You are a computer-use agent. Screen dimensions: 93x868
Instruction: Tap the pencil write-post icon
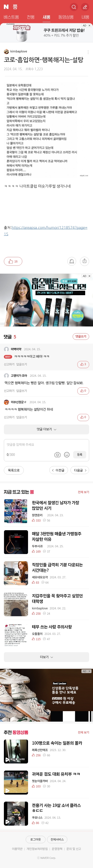click(x=84, y=7)
